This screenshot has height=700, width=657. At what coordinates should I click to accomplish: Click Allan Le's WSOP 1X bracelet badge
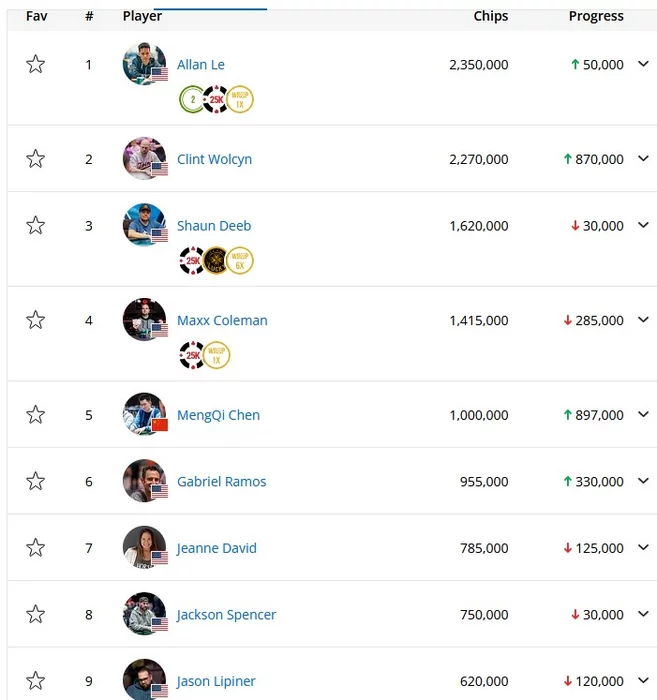(240, 100)
